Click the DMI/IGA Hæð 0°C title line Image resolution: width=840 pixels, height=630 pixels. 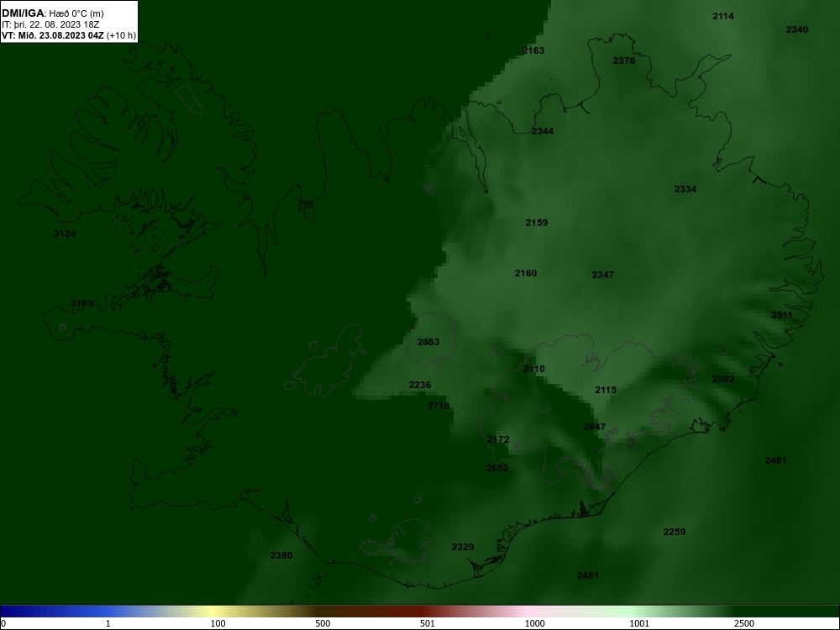click(52, 13)
